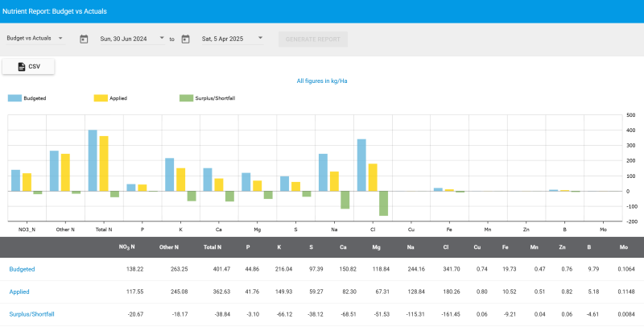Click the All figures in kg/Ha caption
The image size is (644, 327).
(x=321, y=81)
